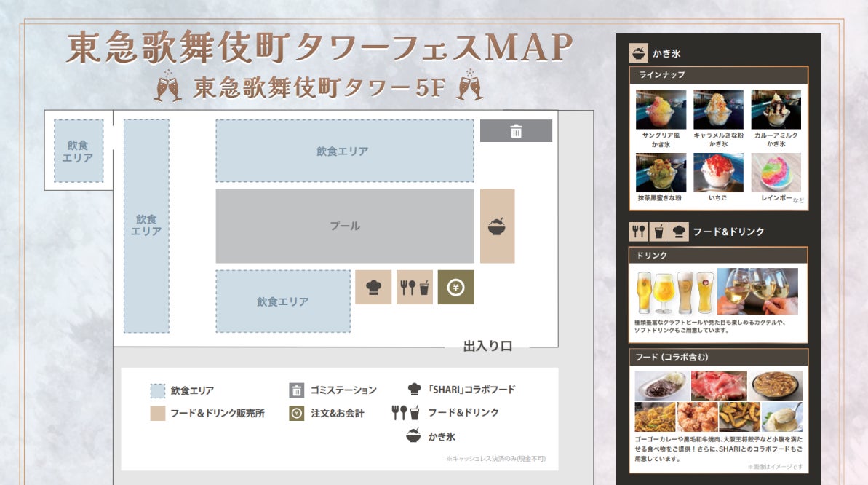Click the craft beer glasses photo
This screenshot has height=485, width=868.
(x=675, y=292)
